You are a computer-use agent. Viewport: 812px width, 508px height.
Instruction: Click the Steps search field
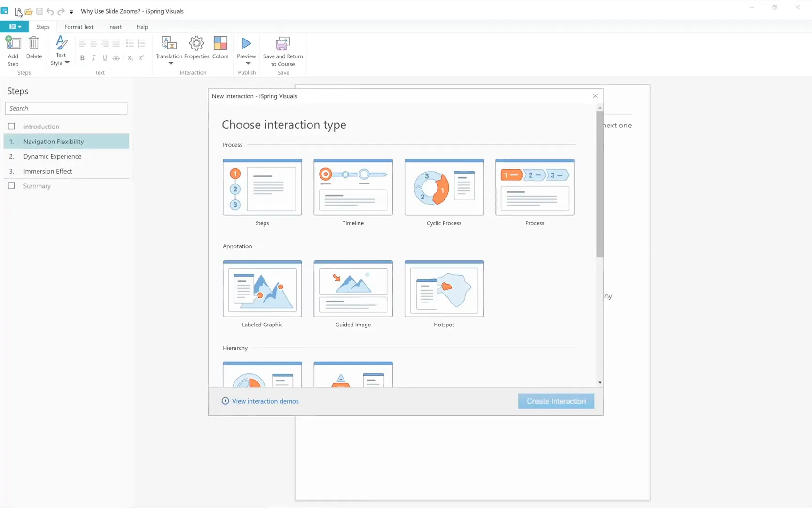click(x=66, y=108)
